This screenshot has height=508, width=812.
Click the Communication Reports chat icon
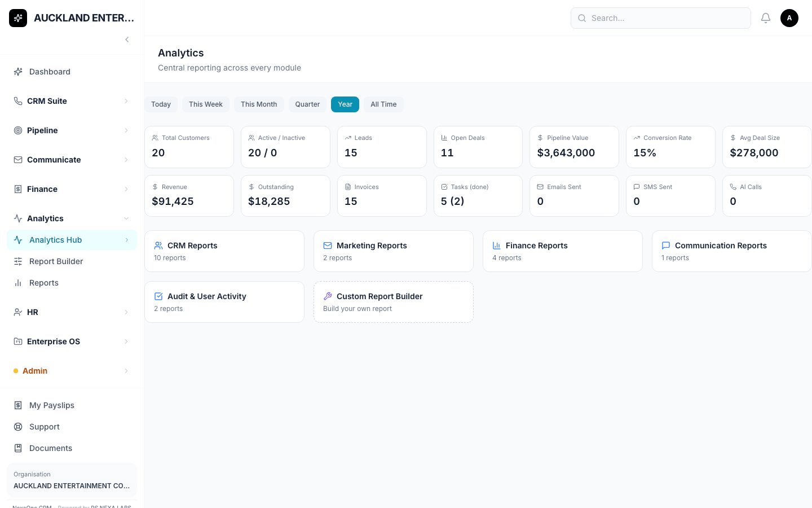(666, 246)
